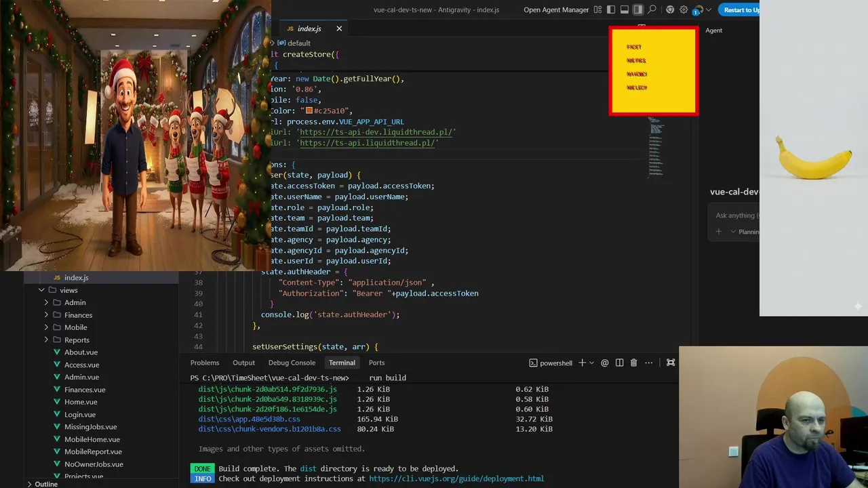Switch to the Ports panel tab

(376, 363)
